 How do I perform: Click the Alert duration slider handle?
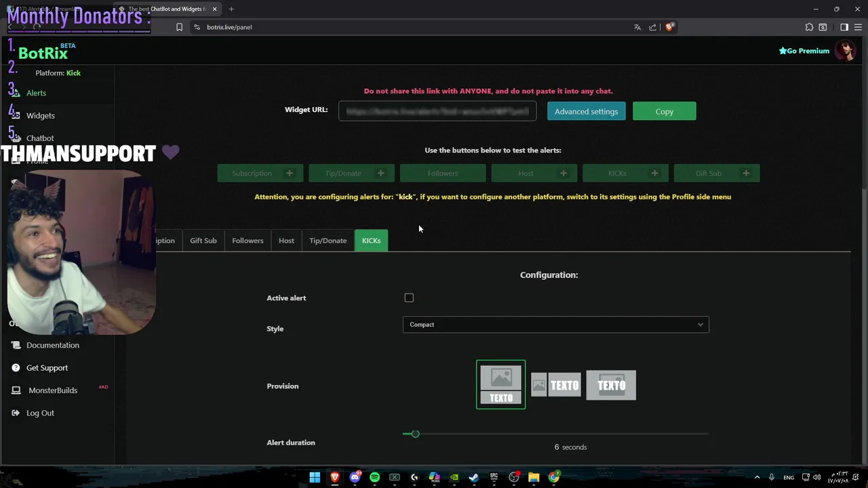tap(415, 434)
